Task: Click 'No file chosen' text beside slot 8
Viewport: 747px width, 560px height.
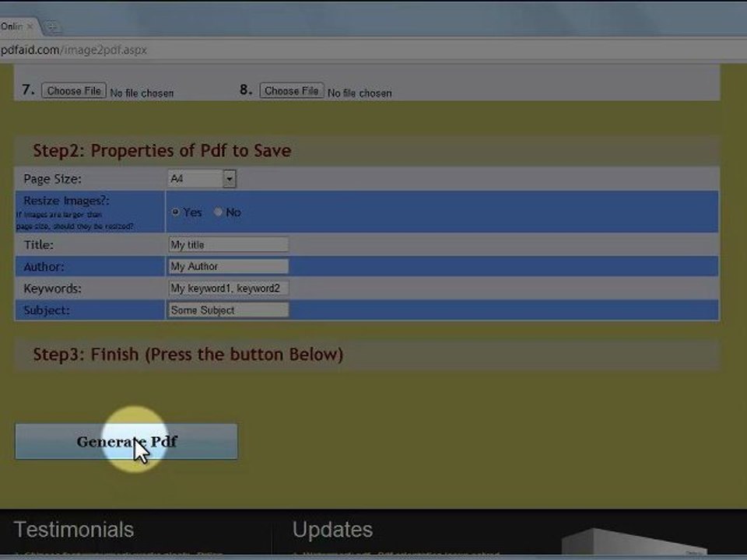Action: (359, 93)
